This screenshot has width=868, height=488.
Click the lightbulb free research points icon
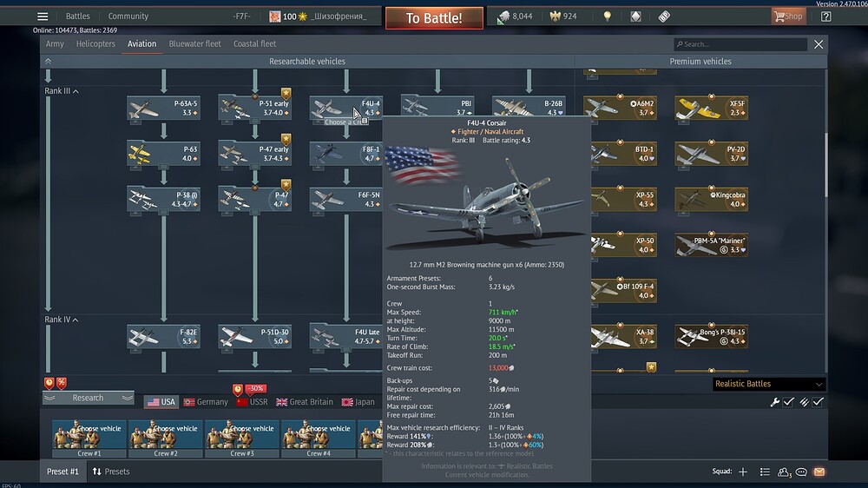tap(608, 16)
